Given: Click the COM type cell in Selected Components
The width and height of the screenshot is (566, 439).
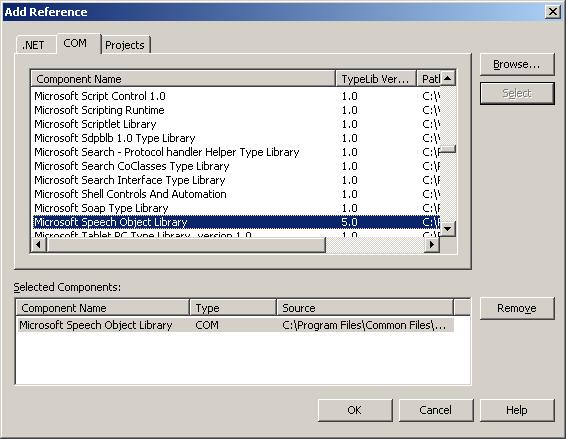Looking at the screenshot, I should point(207,325).
